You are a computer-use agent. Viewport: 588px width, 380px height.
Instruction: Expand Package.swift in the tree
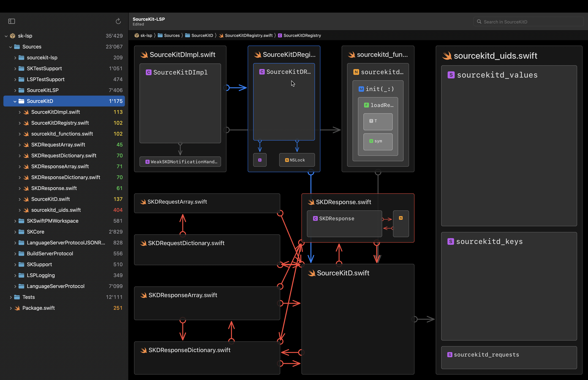click(11, 308)
